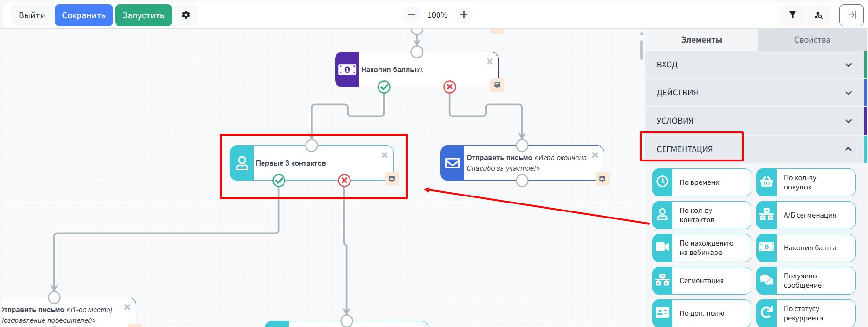This screenshot has height=327, width=868.
Task: Click output connector of Игра окончена letter node
Action: pos(522,181)
